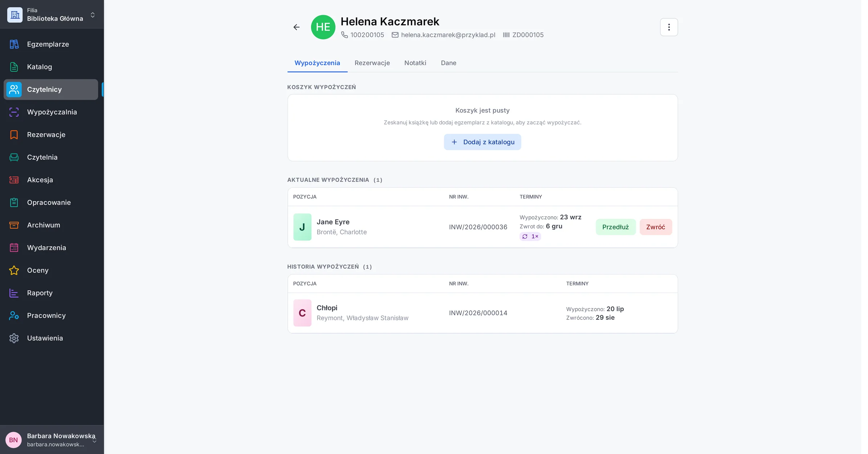Switch to the Rezerwacje tab
The width and height of the screenshot is (868, 454).
pyautogui.click(x=372, y=63)
